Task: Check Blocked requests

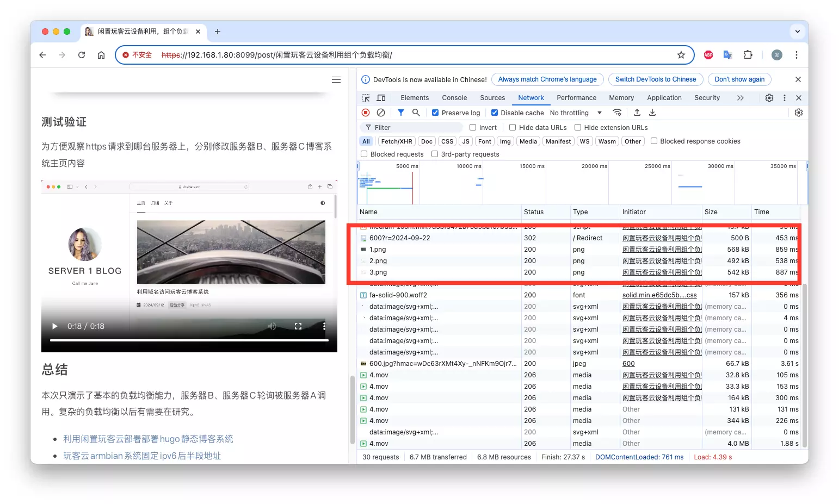Action: pos(364,154)
